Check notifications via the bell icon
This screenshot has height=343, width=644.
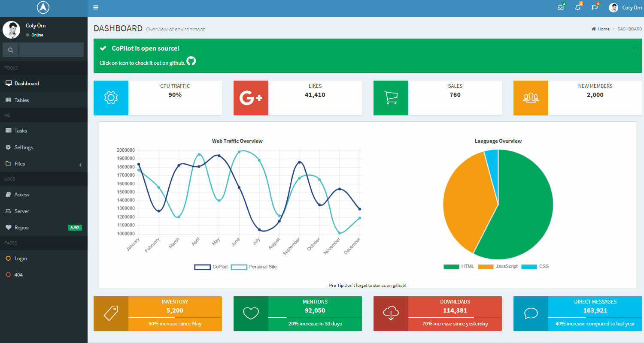[577, 8]
